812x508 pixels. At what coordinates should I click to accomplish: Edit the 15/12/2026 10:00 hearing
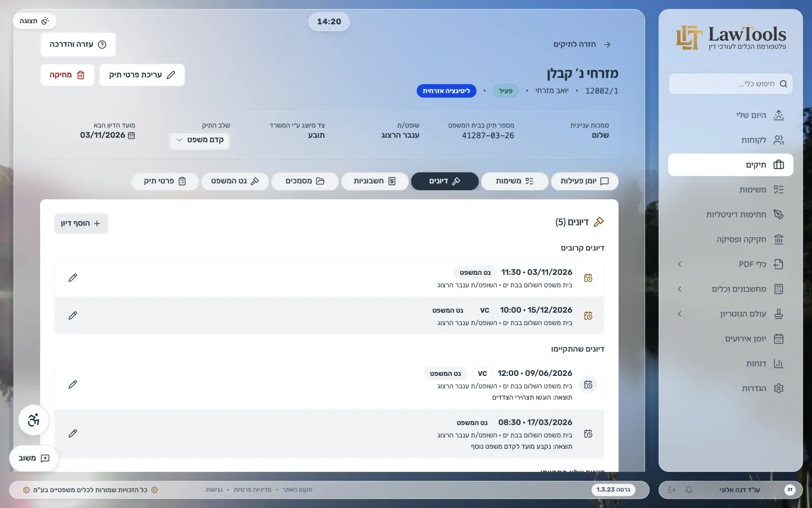coord(73,316)
